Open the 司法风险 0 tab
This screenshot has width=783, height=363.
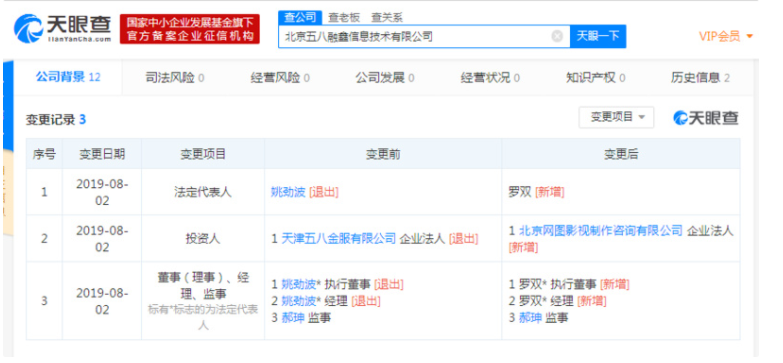pos(174,78)
